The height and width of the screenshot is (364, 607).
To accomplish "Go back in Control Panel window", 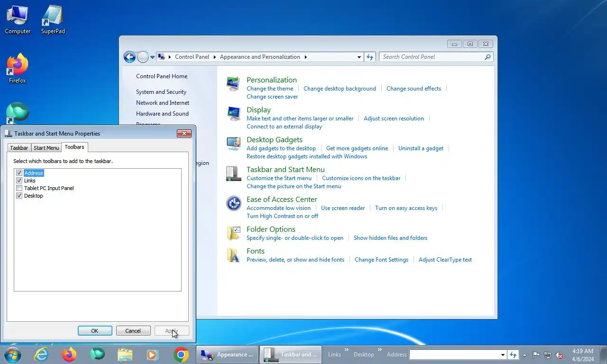I will pyautogui.click(x=129, y=57).
